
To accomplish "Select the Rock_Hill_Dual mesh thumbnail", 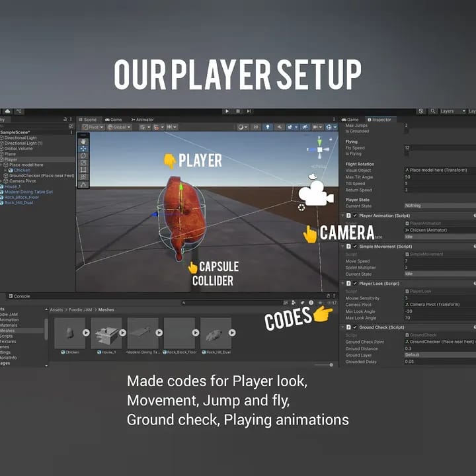I will [216, 333].
